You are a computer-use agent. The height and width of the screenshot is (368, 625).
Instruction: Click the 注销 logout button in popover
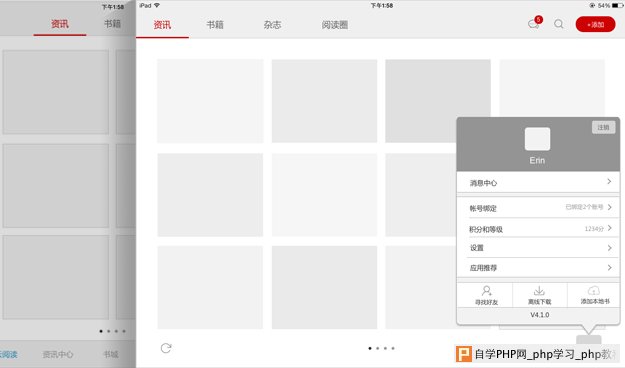(603, 127)
